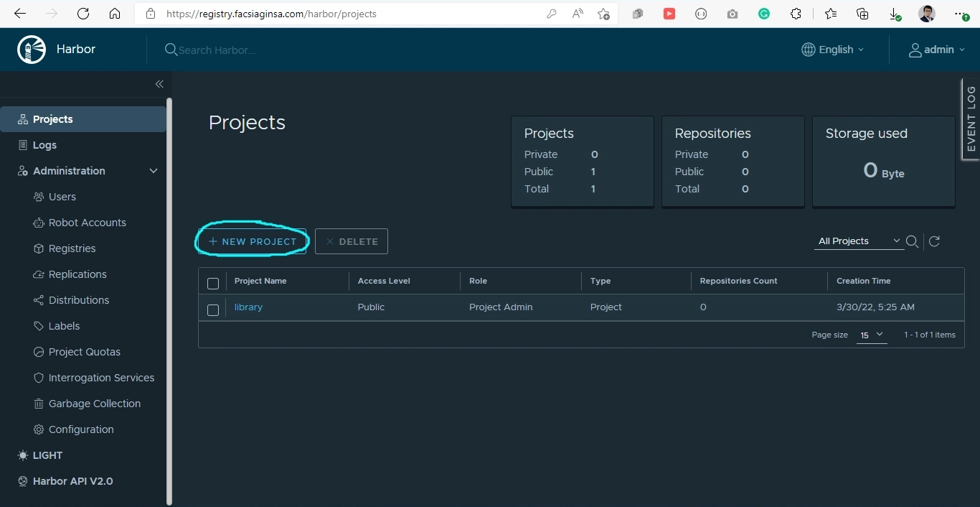Click the 3/30/22, 5:25 AM creation time
Viewport: 980px width, 507px height.
(x=875, y=307)
